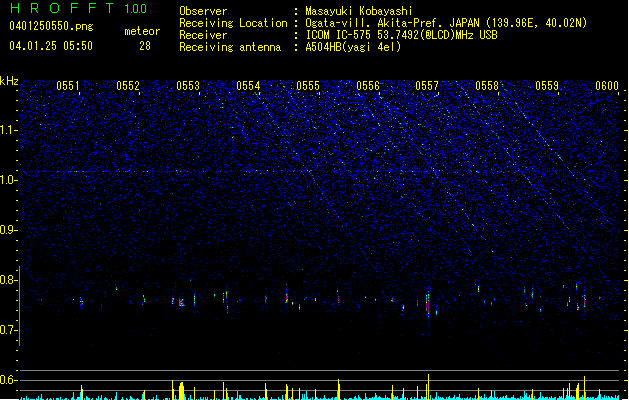This screenshot has height=400, width=629.
Task: Click the tallest yellow power peak at 0557
Action: click(x=428, y=387)
